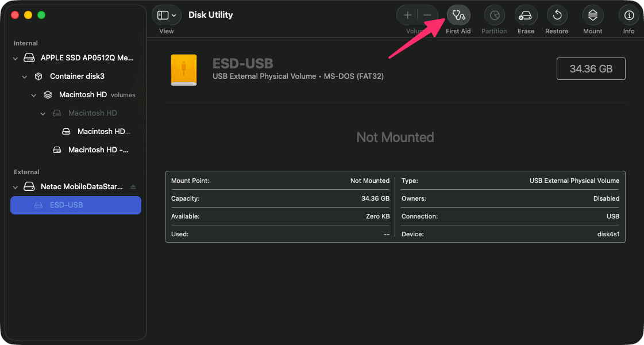Click the Owners value Disabled
This screenshot has height=345, width=644.
[606, 198]
